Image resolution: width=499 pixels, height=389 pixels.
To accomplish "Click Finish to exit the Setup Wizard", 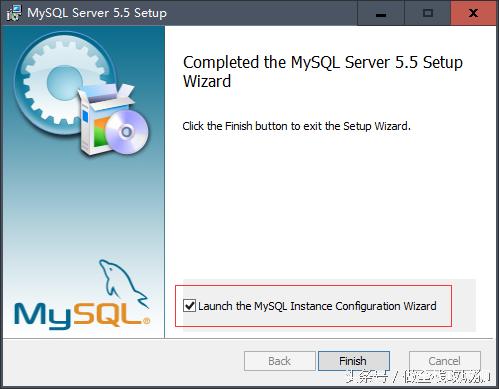I will pyautogui.click(x=354, y=361).
